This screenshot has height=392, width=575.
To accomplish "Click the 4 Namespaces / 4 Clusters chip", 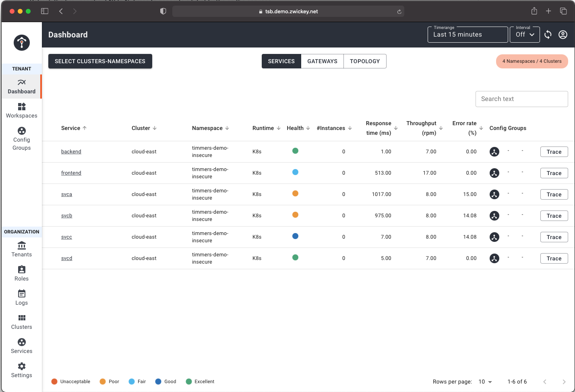I will (532, 61).
